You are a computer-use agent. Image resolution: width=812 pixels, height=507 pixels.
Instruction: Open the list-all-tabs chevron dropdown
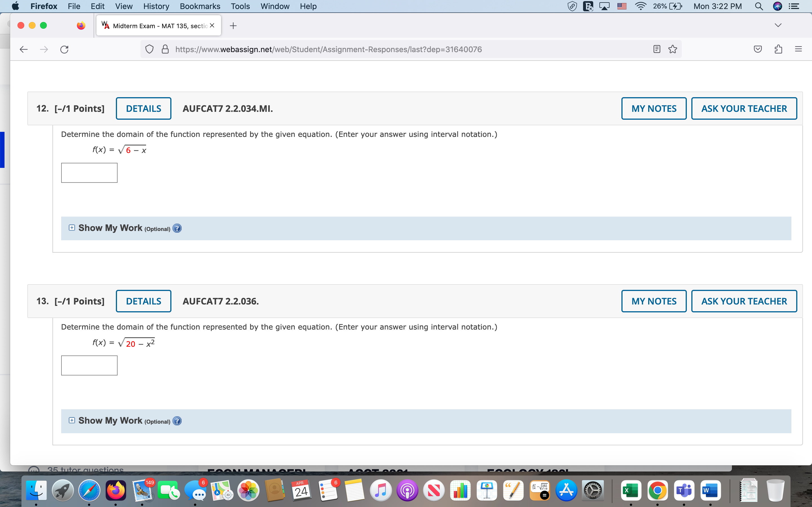pos(778,25)
